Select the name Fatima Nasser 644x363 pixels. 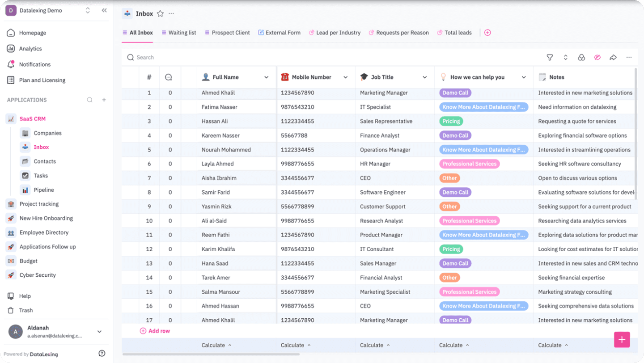tap(219, 107)
